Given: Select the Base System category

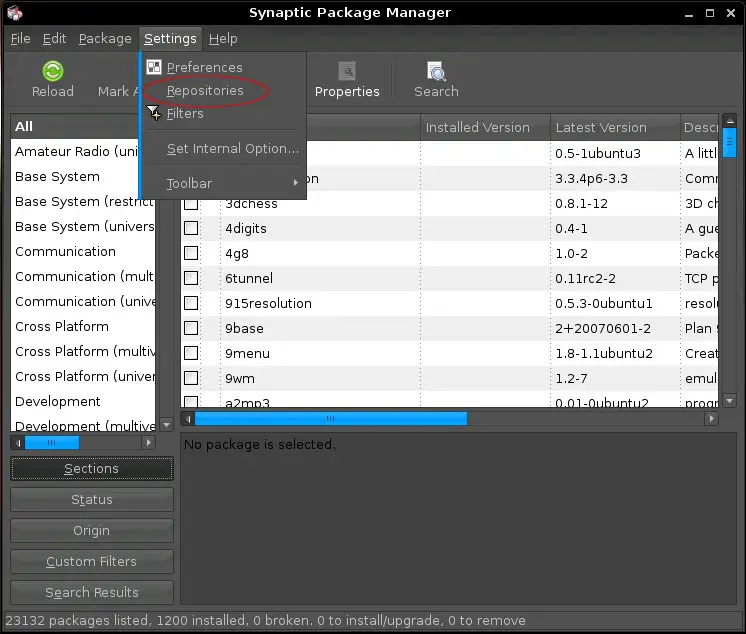Looking at the screenshot, I should coord(76,176).
